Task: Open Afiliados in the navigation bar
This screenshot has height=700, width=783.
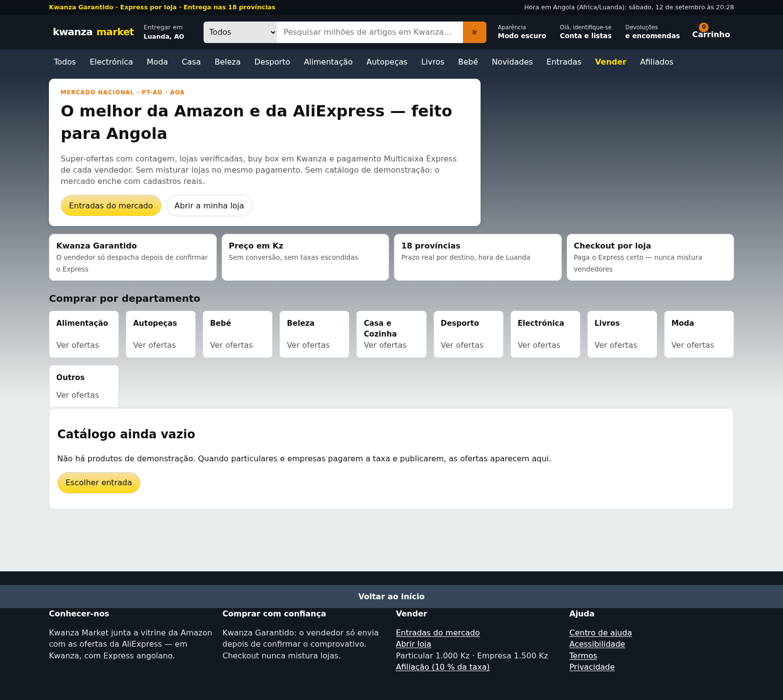Action: pyautogui.click(x=656, y=62)
